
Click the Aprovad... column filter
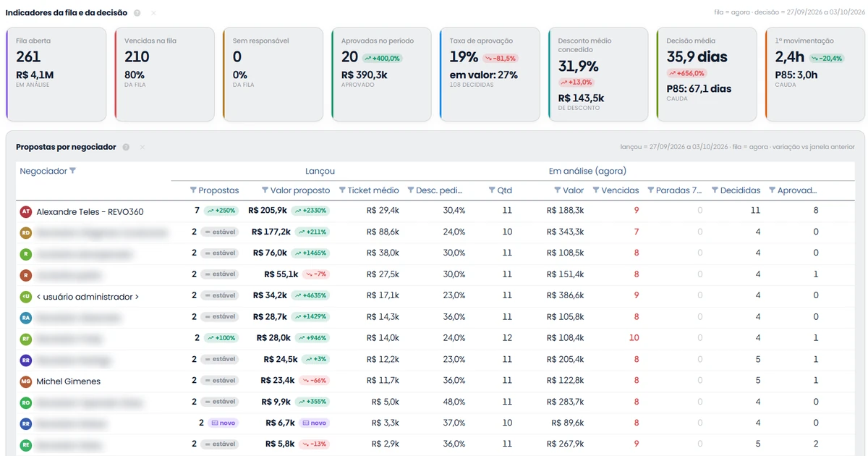(x=772, y=190)
